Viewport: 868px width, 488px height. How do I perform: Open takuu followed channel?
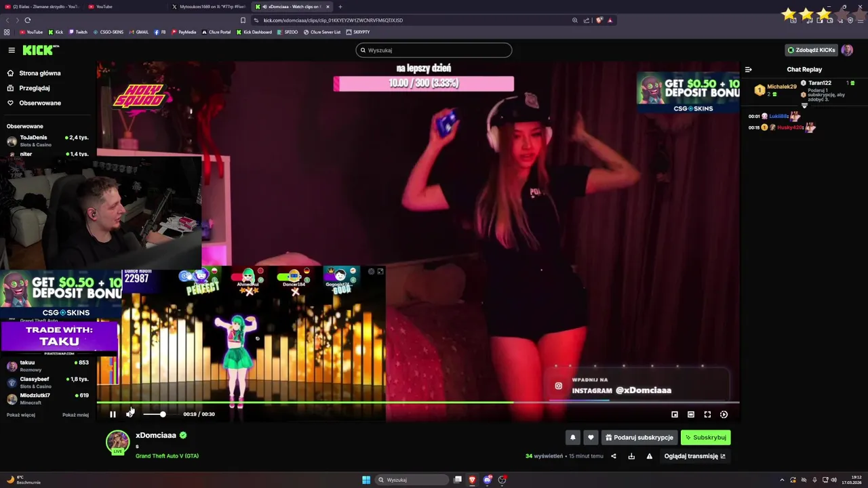click(x=47, y=365)
